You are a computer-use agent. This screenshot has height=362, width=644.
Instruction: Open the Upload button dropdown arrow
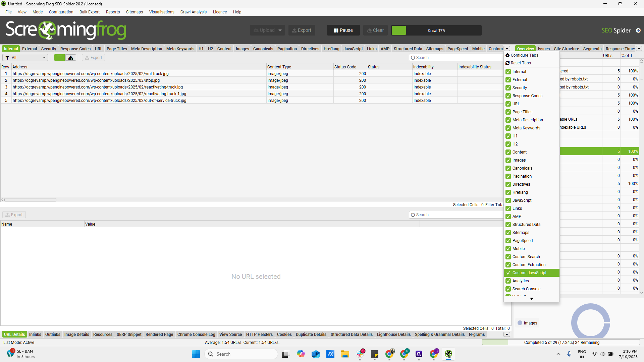coord(280,31)
